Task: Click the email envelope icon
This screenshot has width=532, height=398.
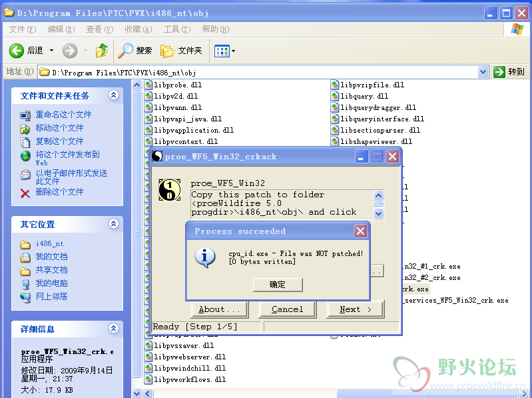Action: (25, 175)
